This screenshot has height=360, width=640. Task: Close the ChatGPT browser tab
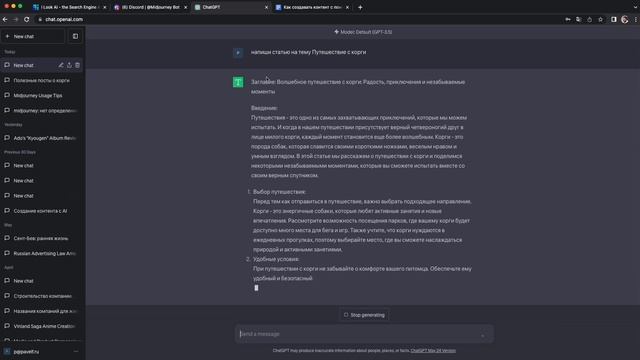[266, 7]
